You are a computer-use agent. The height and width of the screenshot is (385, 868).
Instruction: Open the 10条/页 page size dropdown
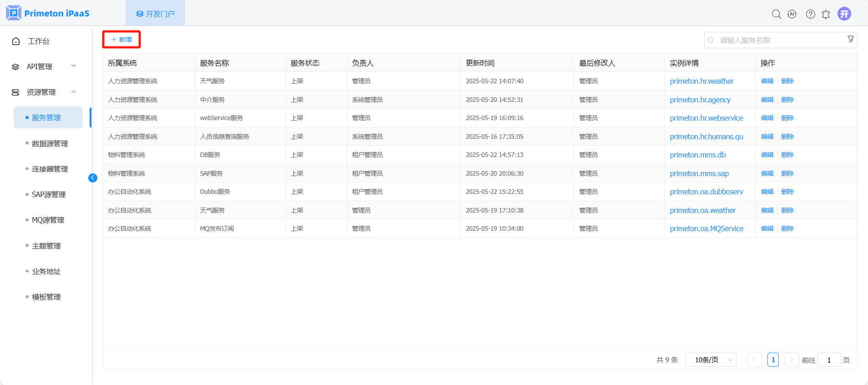pyautogui.click(x=711, y=360)
